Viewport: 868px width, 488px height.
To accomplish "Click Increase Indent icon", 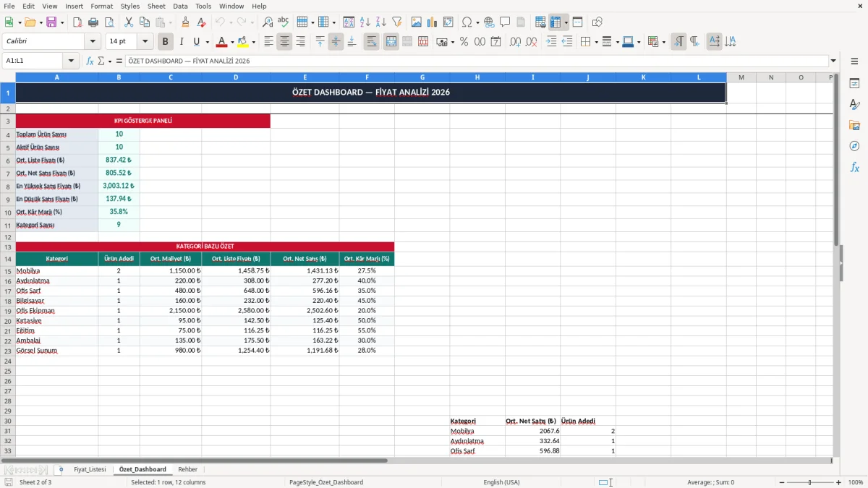I will click(551, 42).
